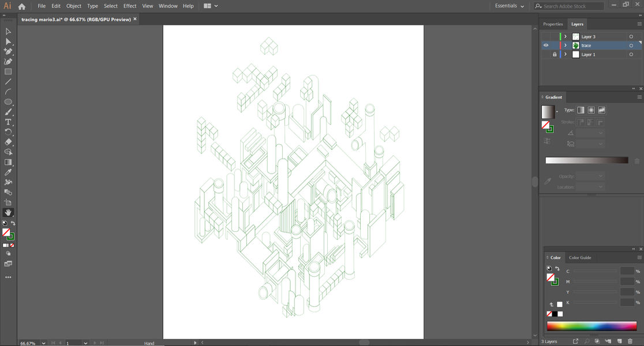The height and width of the screenshot is (346, 644).
Task: Open Edit Toolbar three-dots button
Action: 8,277
